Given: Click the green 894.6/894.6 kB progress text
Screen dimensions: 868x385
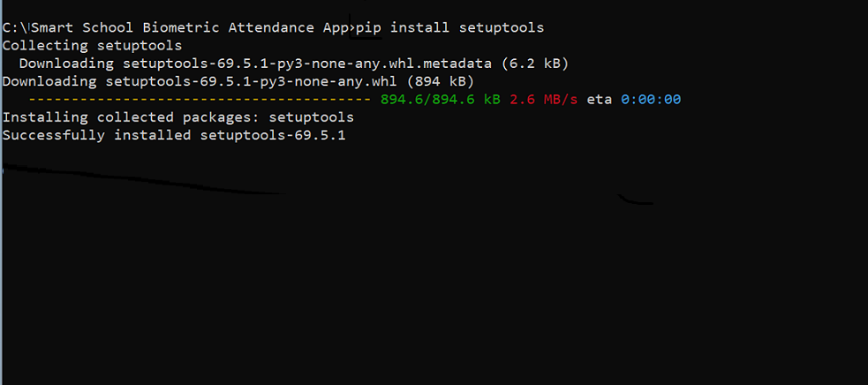Looking at the screenshot, I should point(441,99).
